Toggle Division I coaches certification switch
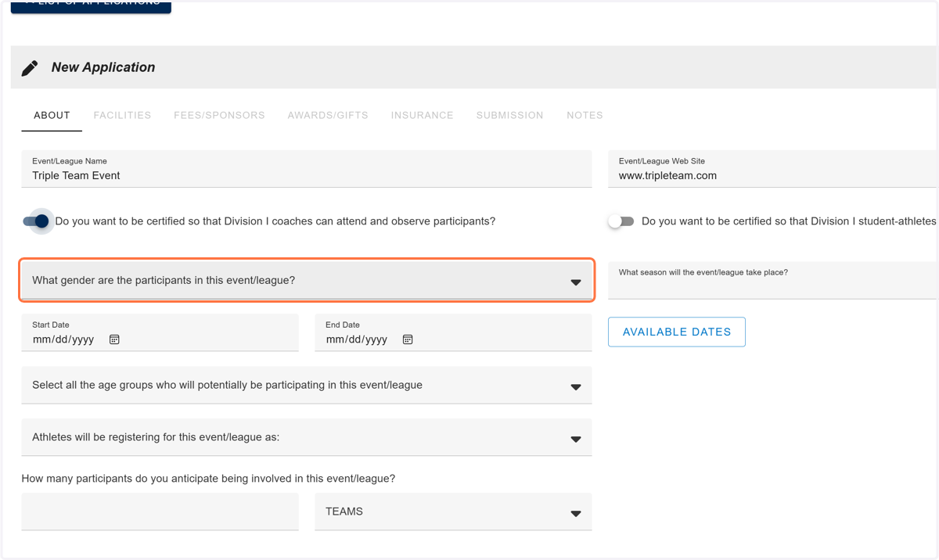939x560 pixels. click(36, 221)
